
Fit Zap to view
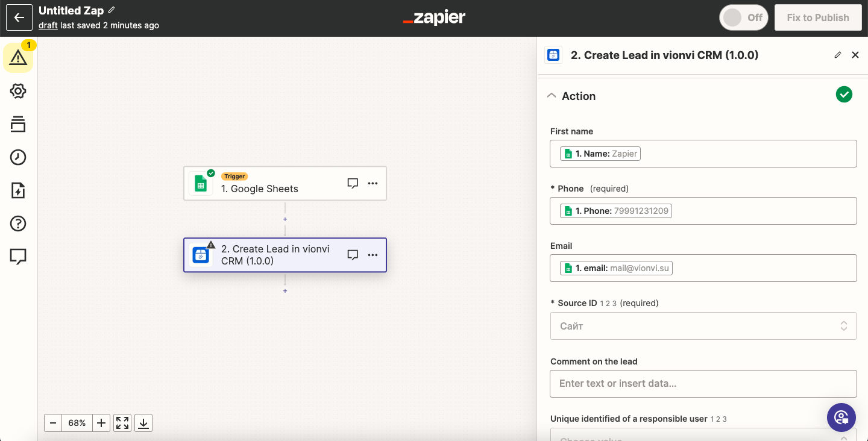[x=122, y=423]
